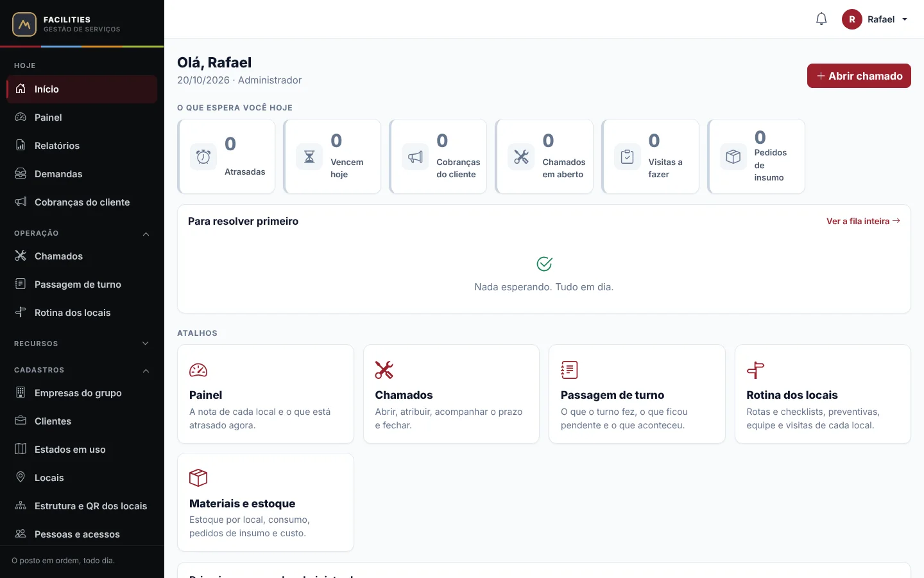Click the Relatórios sidebar icon
924x578 pixels.
pyautogui.click(x=21, y=145)
